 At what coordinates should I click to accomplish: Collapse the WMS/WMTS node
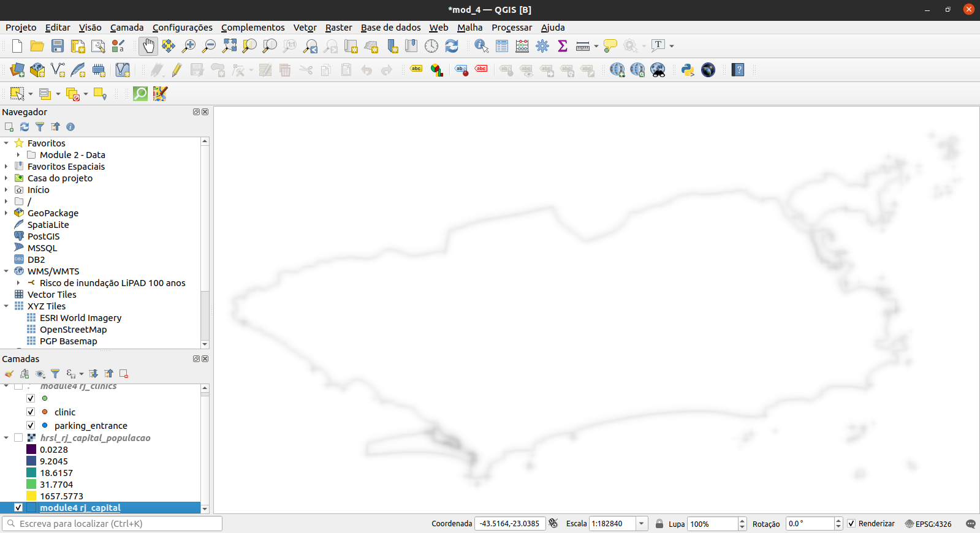6,271
